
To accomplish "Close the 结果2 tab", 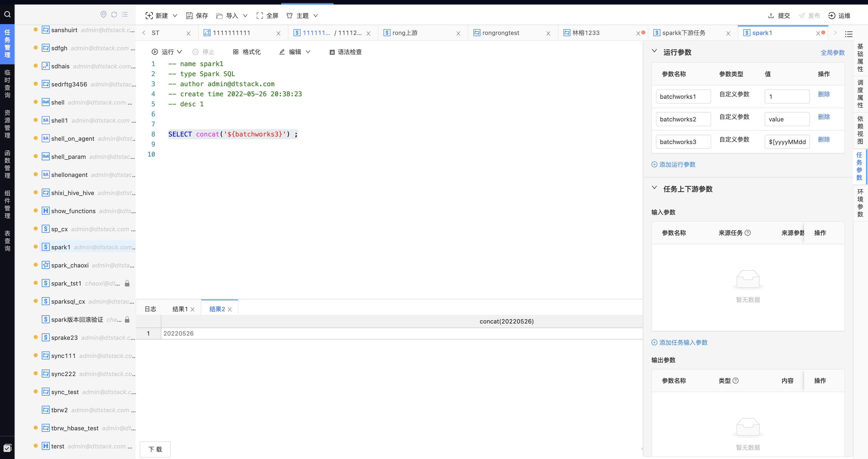I will coord(229,309).
